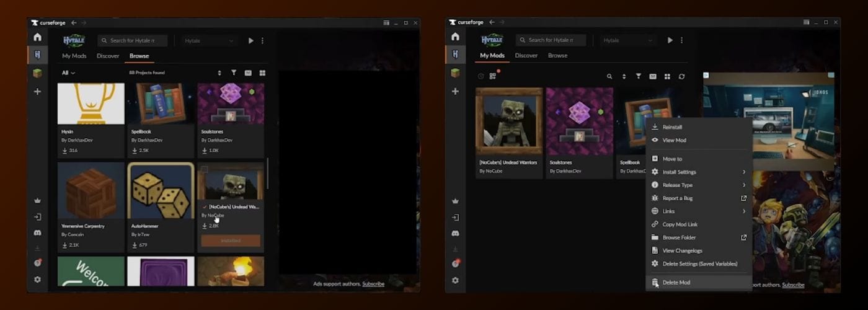The height and width of the screenshot is (310, 868).
Task: Go back using arrow in left window title bar
Action: pos(74,22)
